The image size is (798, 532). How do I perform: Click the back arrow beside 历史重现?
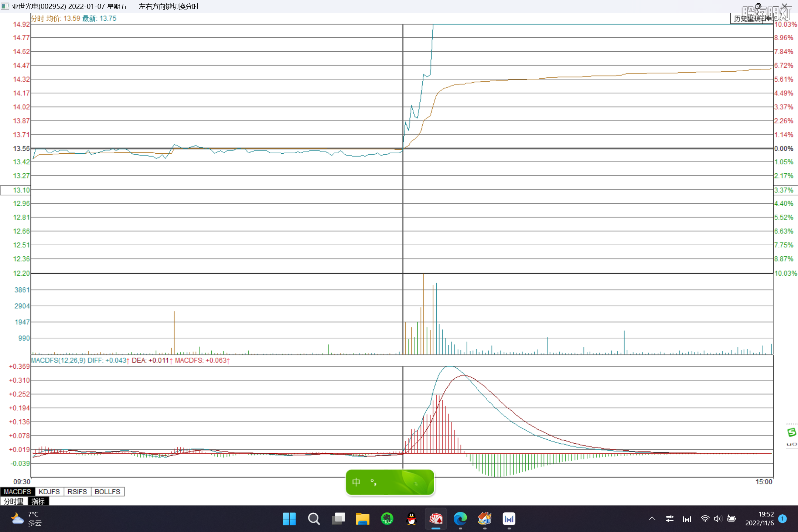(768, 18)
